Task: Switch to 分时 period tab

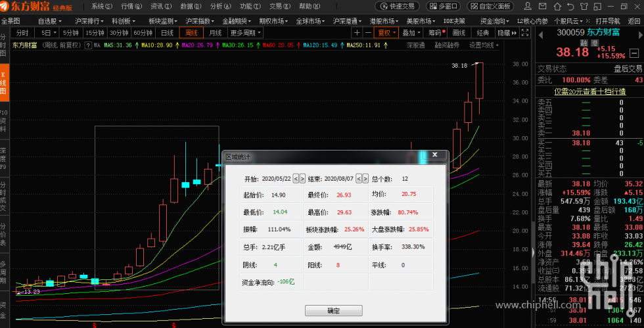Action: (x=22, y=32)
